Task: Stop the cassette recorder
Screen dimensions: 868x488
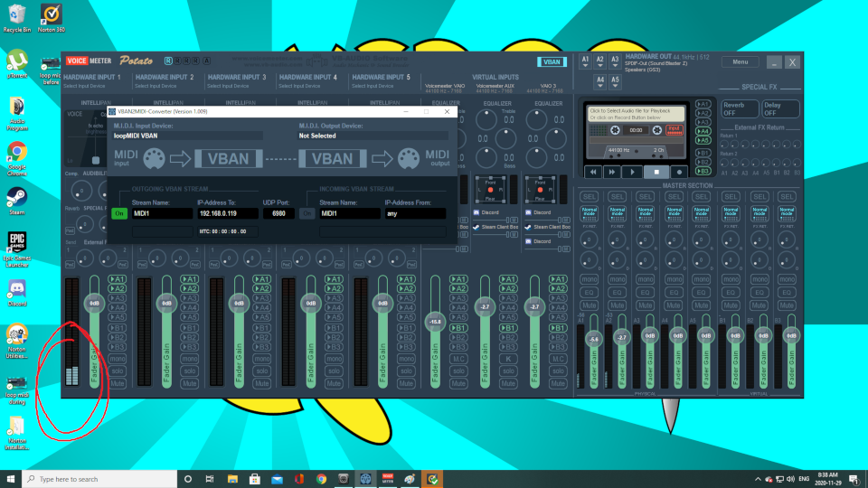Action: click(656, 172)
